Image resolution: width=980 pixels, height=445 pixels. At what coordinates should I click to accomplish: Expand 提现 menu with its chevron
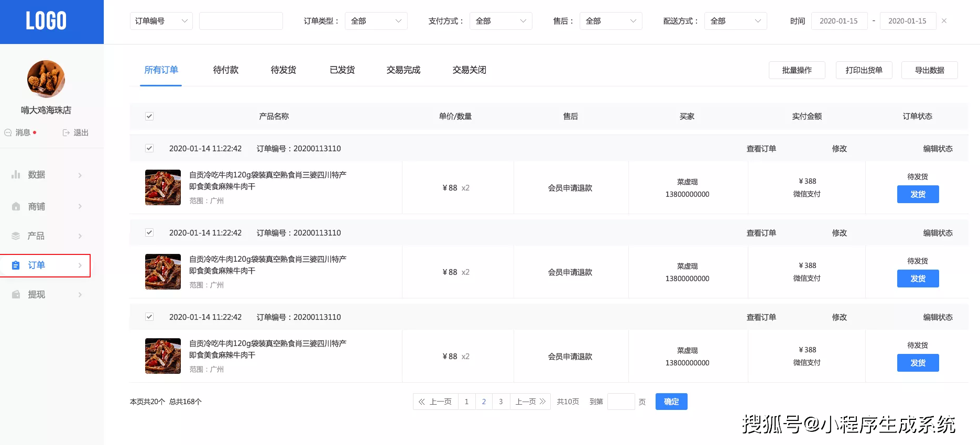coord(80,295)
